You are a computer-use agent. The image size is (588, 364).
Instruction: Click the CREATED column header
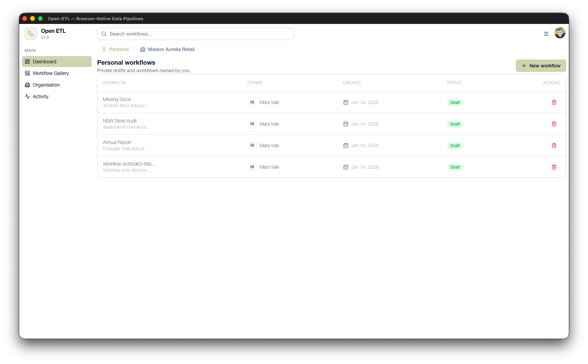[x=352, y=83]
